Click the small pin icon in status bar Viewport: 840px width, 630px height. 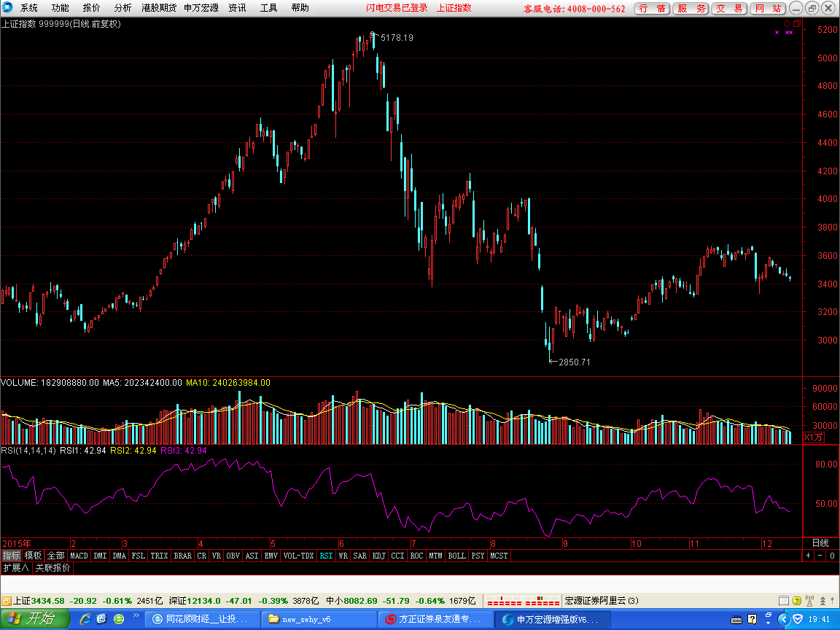point(833,601)
